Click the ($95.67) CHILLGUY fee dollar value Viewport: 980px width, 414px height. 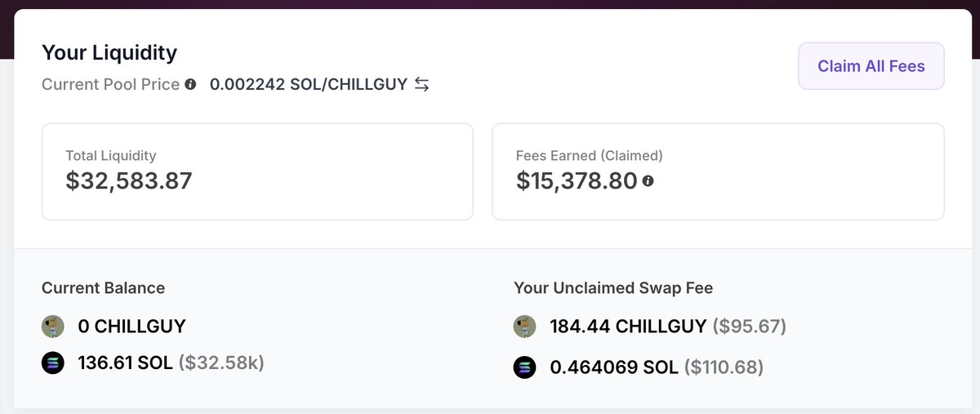click(x=749, y=327)
